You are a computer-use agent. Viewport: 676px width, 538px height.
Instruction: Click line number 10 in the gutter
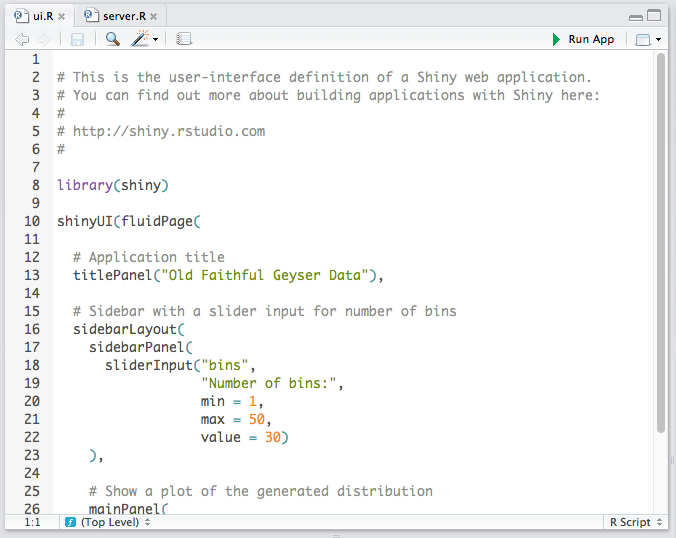pos(32,221)
